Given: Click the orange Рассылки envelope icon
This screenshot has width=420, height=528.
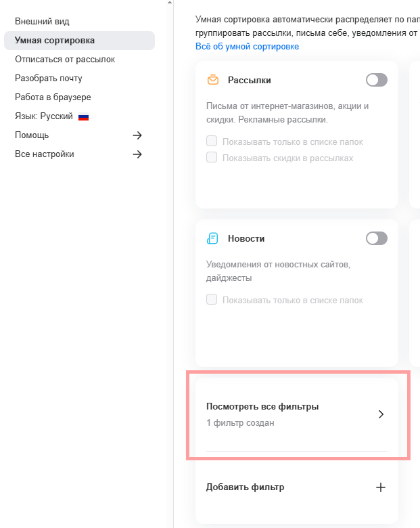Looking at the screenshot, I should 213,81.
